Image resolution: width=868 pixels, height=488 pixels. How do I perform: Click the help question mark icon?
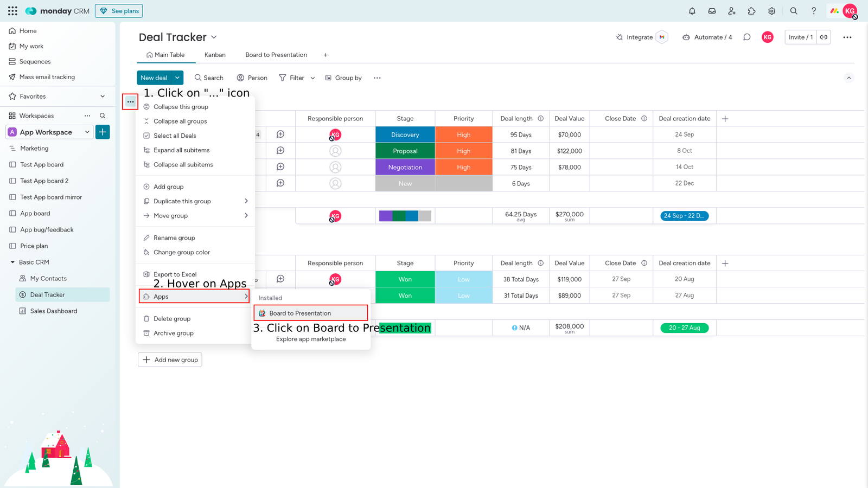(x=813, y=11)
